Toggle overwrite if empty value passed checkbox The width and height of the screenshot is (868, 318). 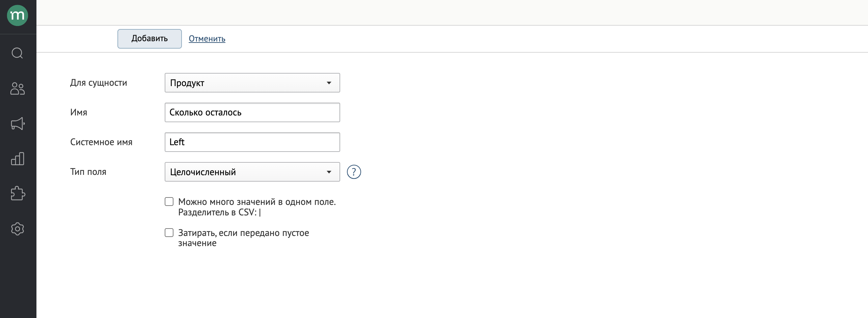coord(169,233)
